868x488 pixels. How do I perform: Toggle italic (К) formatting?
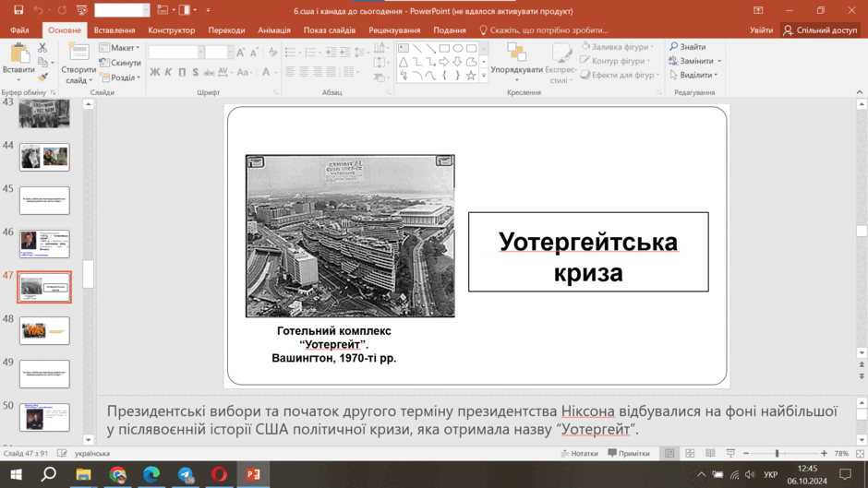point(168,72)
